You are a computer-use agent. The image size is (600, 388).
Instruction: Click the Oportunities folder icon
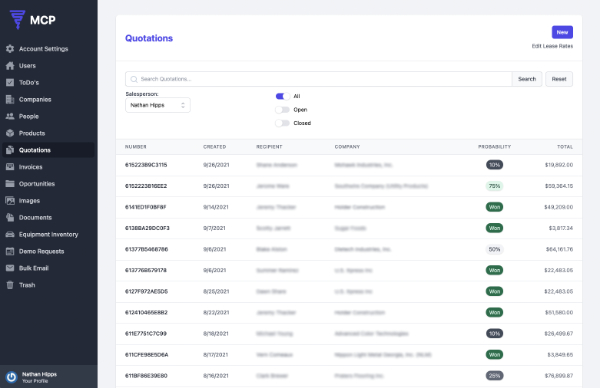pos(10,183)
